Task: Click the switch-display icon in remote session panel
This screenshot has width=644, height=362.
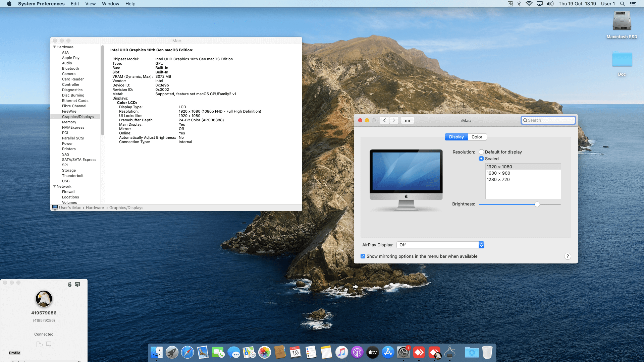Action: (x=77, y=285)
